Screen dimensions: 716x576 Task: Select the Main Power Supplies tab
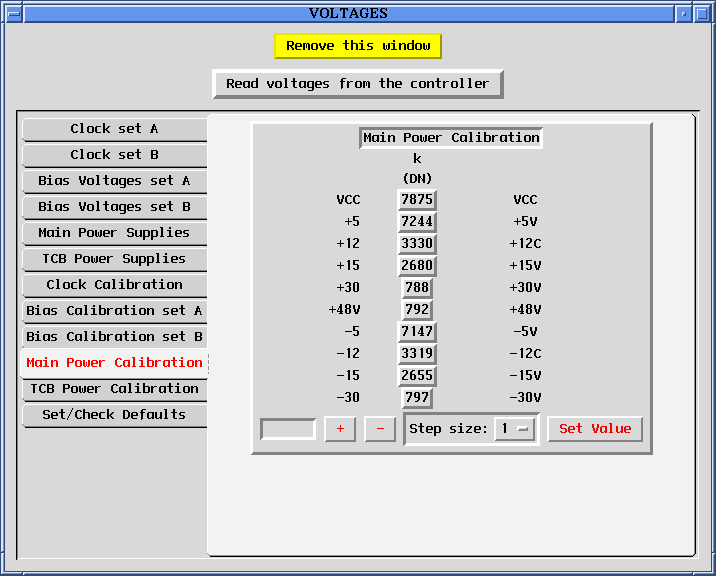point(114,233)
